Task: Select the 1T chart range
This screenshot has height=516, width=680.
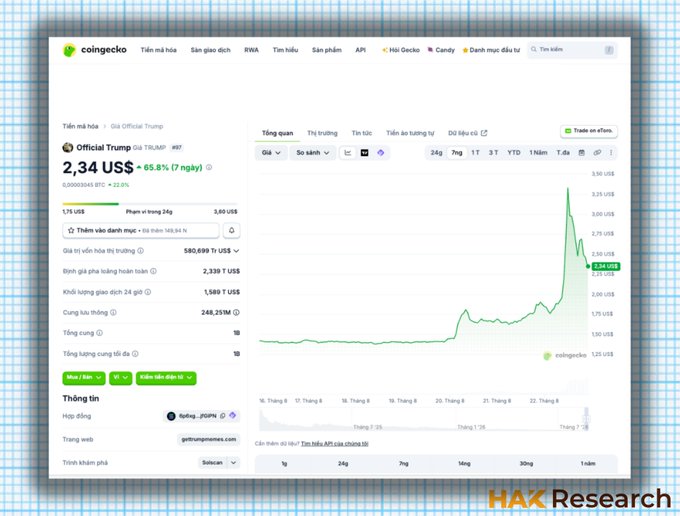Action: 475,153
